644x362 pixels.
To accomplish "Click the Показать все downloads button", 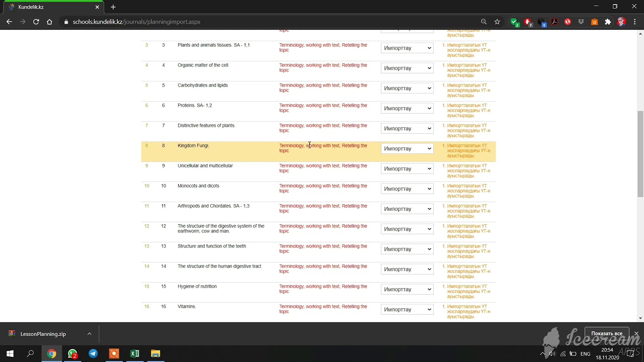I will 607,333.
